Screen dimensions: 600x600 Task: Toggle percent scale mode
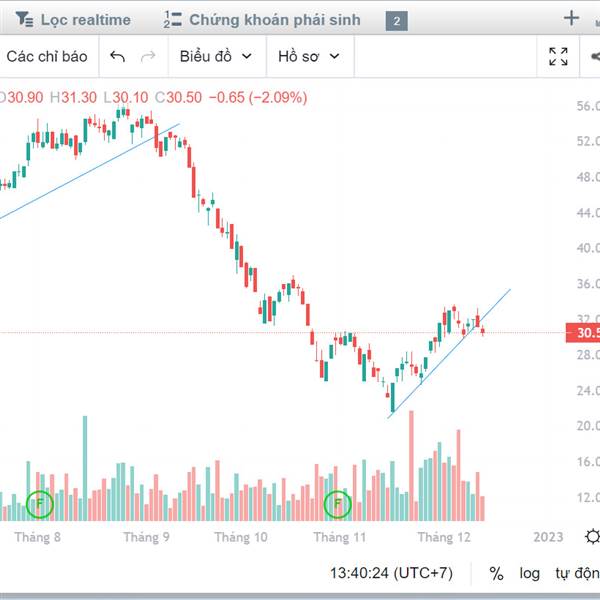coord(496,573)
